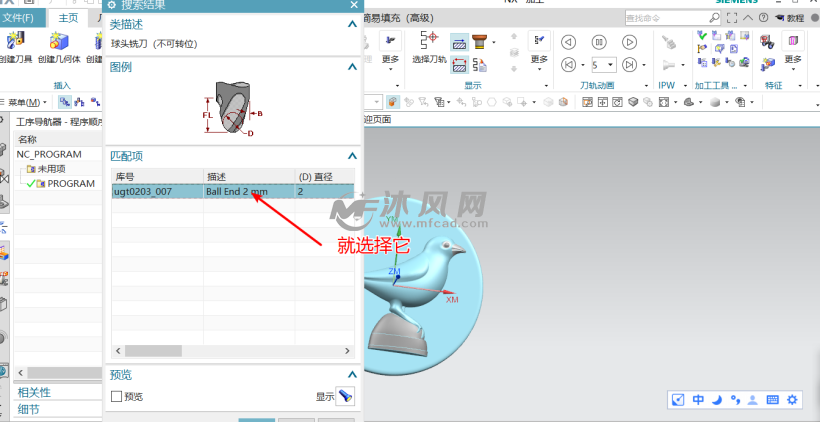Select the NC_PROGRAM node

(x=49, y=154)
